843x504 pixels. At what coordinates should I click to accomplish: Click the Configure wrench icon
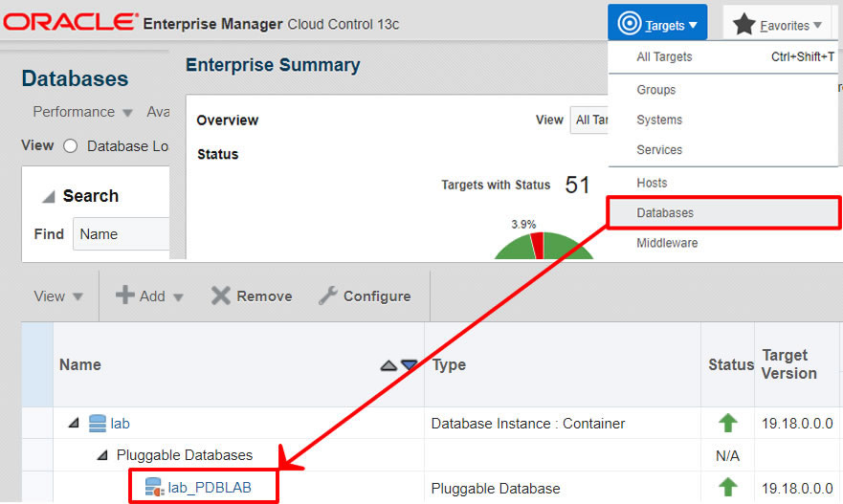coord(327,295)
